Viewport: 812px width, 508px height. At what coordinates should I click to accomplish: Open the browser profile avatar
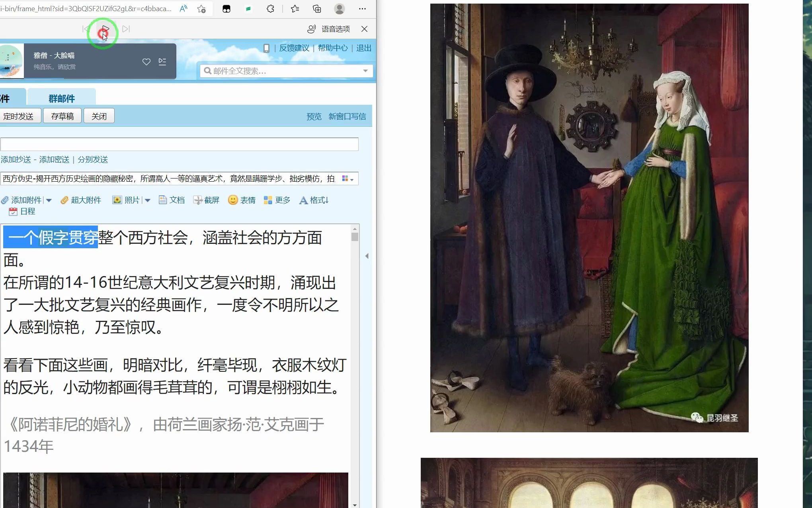pyautogui.click(x=339, y=9)
